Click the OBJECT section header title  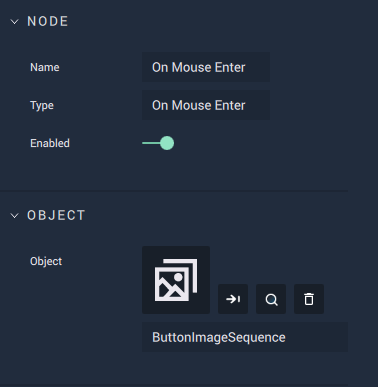coord(56,216)
